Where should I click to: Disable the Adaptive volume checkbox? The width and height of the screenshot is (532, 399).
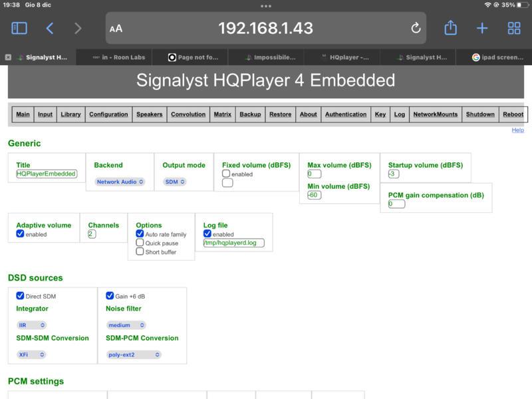point(20,234)
